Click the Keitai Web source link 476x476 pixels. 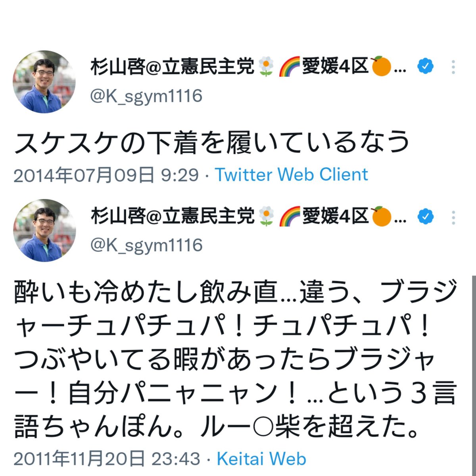click(x=261, y=459)
